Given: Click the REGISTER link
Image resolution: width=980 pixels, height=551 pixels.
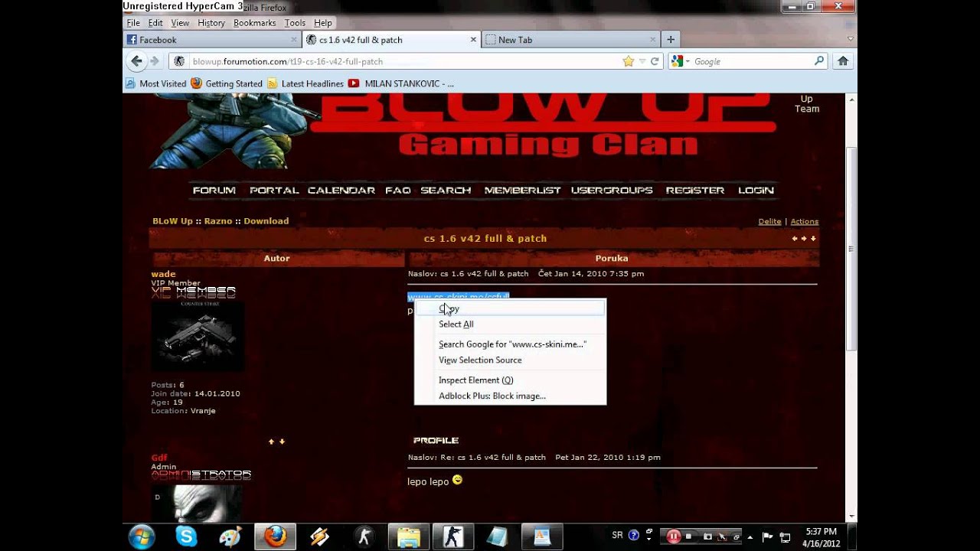Looking at the screenshot, I should click(695, 191).
